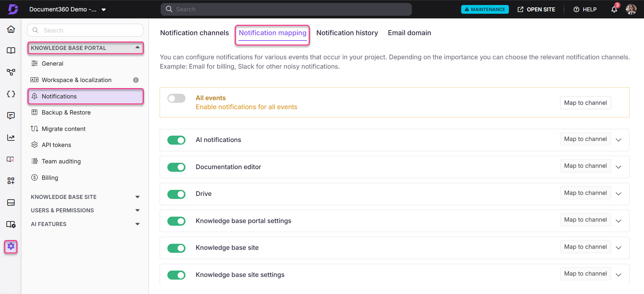The image size is (644, 294).
Task: Click the General sliders icon
Action: 35,63
